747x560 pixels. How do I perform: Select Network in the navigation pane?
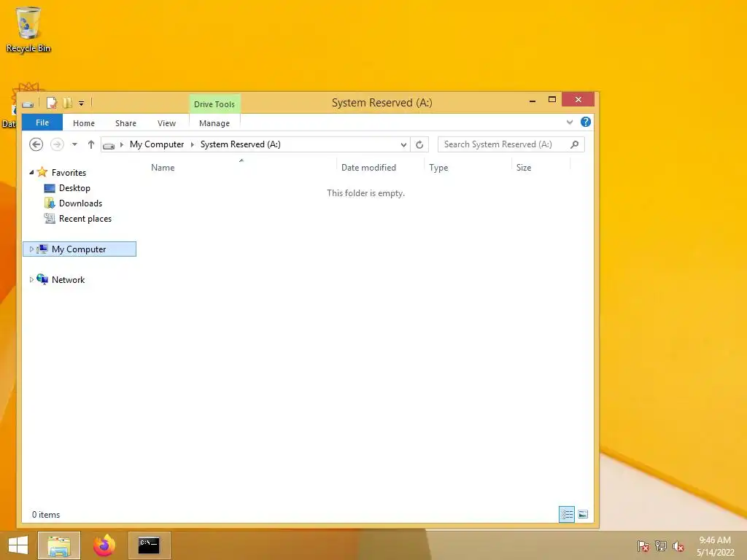point(68,279)
